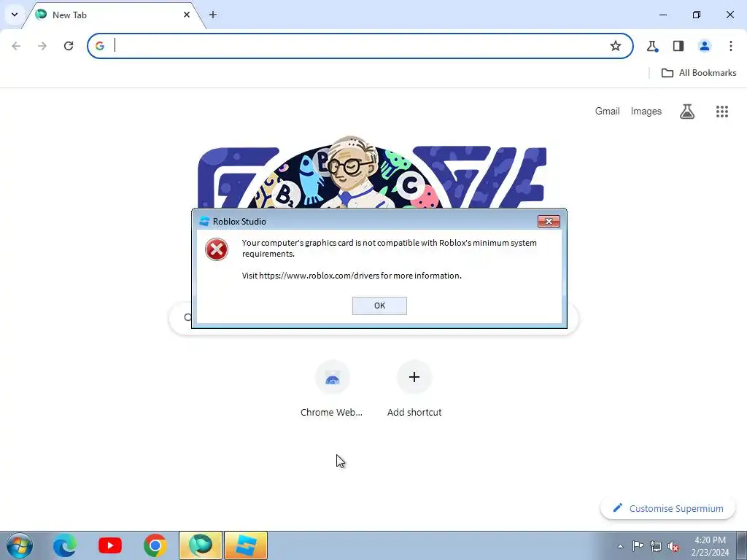The height and width of the screenshot is (560, 747).
Task: Click the Show desktop strip on taskbar
Action: coord(742,545)
